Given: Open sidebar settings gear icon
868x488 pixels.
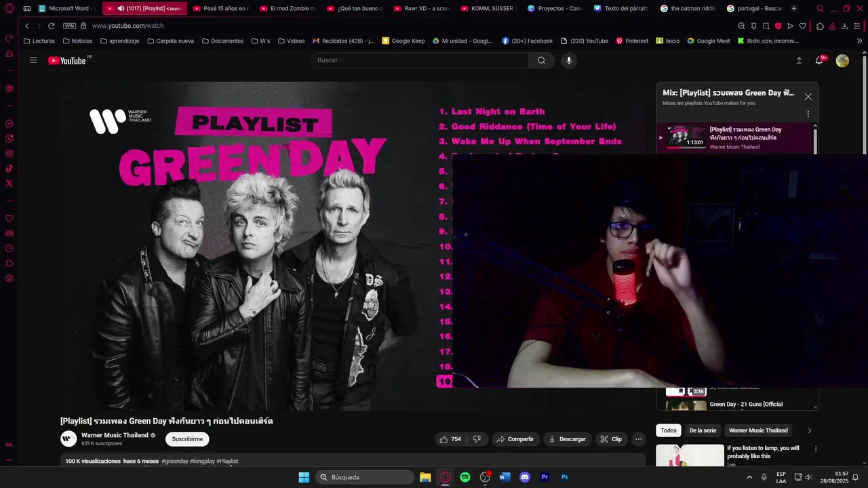Looking at the screenshot, I should click(x=9, y=279).
